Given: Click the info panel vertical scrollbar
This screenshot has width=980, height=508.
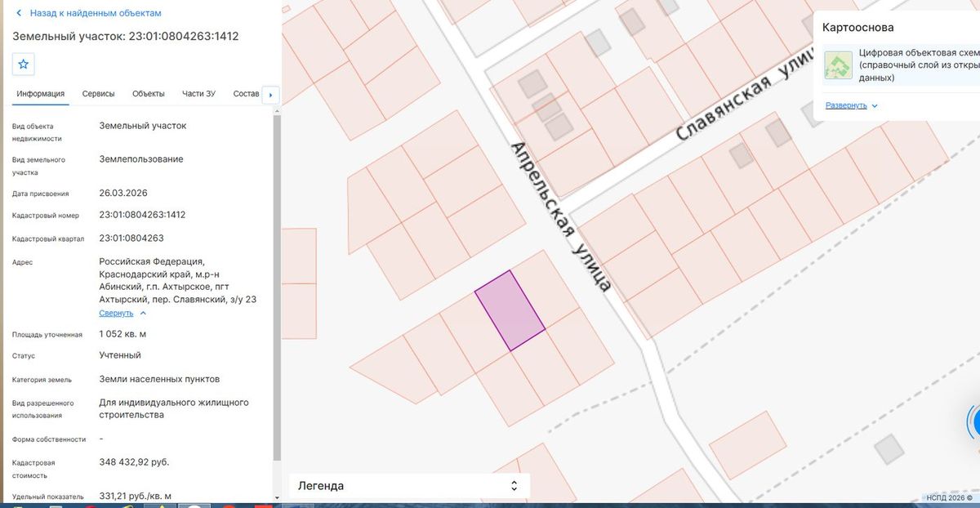Looking at the screenshot, I should click(277, 286).
